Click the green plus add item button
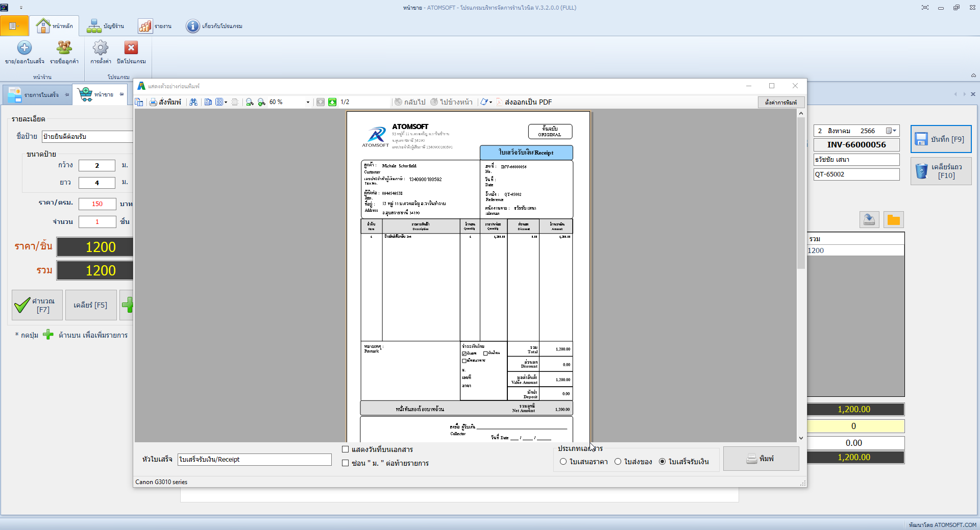 coord(127,305)
